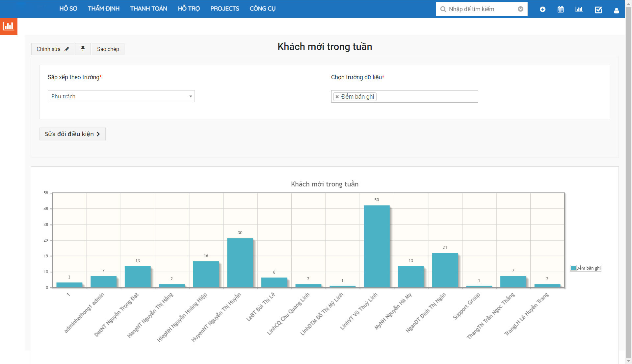Click the pin report button
This screenshot has height=364, width=632.
point(83,49)
